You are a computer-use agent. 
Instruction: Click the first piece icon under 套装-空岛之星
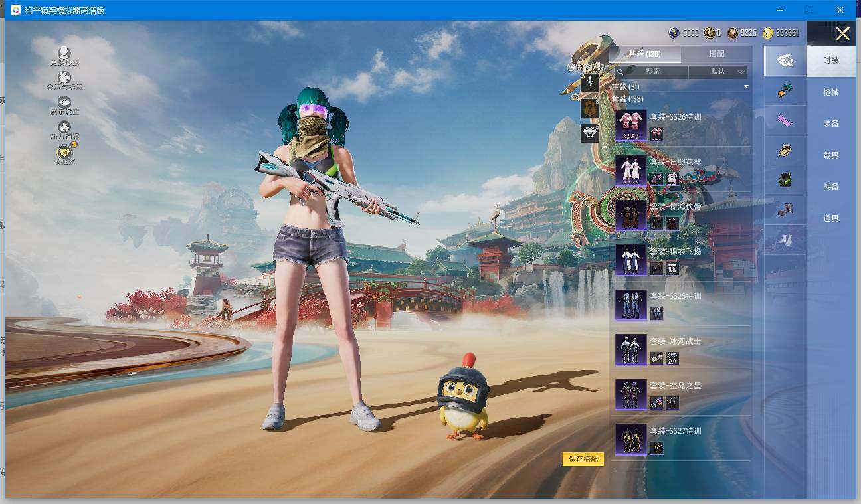(656, 403)
